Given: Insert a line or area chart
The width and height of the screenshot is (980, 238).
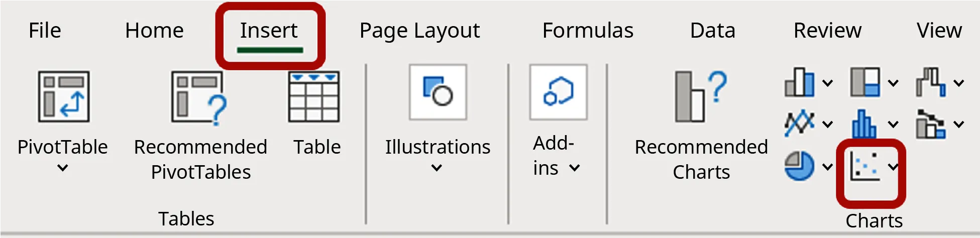Looking at the screenshot, I should pos(800,123).
